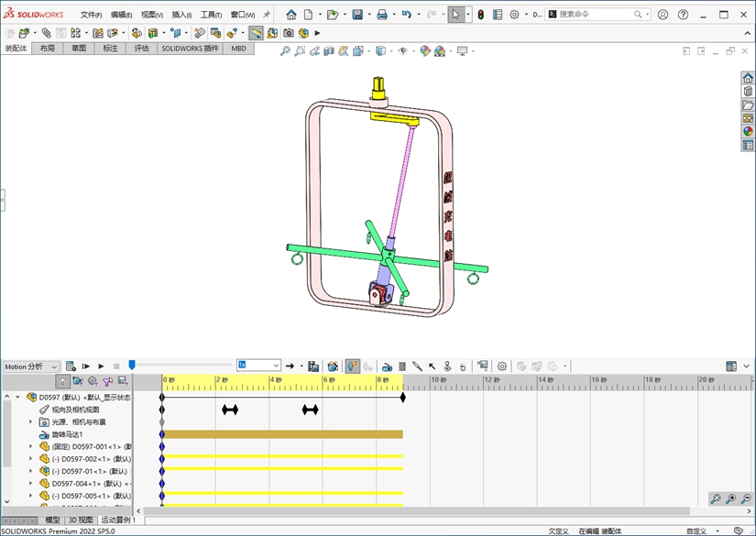Click the Motor icon in motion toolbar

[x=388, y=366]
